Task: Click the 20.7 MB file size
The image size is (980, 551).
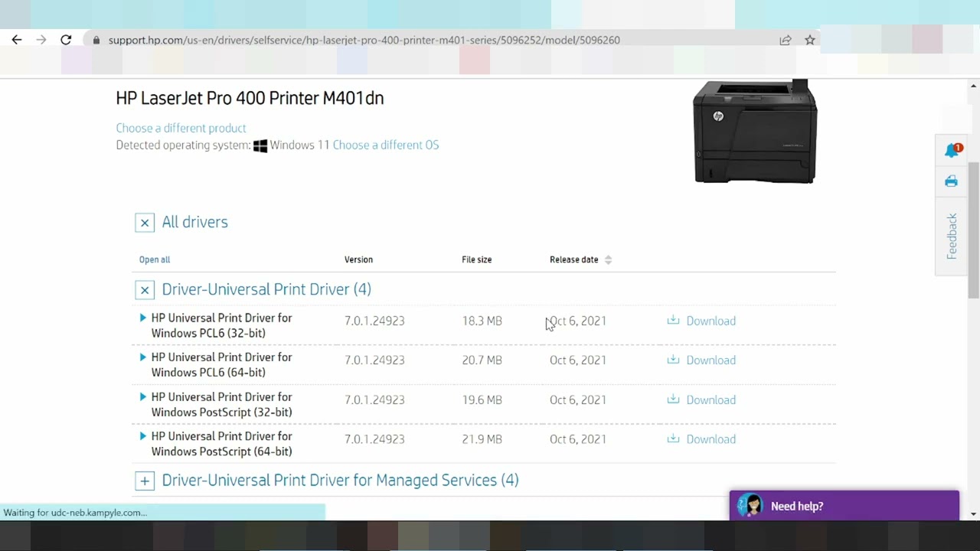Action: click(482, 360)
